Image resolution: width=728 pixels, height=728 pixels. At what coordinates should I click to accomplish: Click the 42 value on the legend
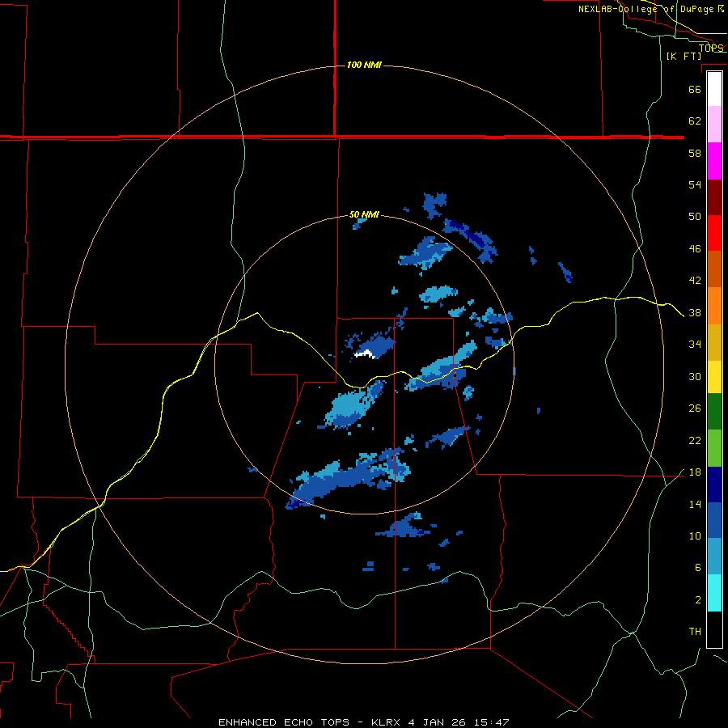point(695,281)
